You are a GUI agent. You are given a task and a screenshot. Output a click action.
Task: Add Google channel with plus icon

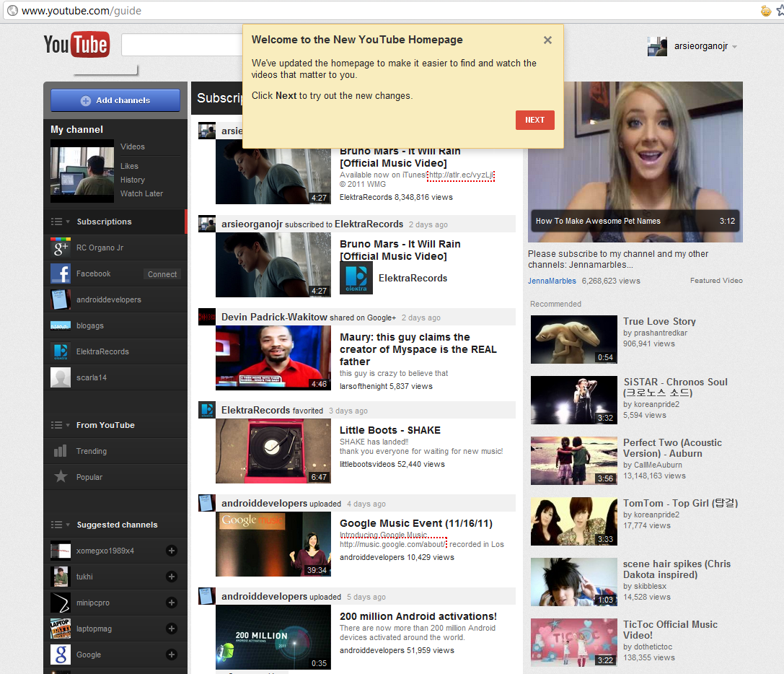pos(172,655)
